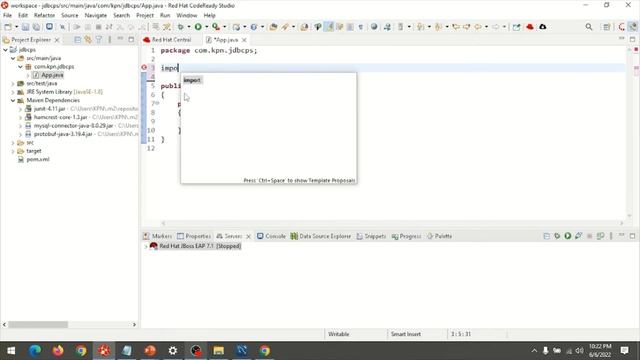This screenshot has width=640, height=360.
Task: Open Firefox from the taskbar
Action: click(58, 351)
